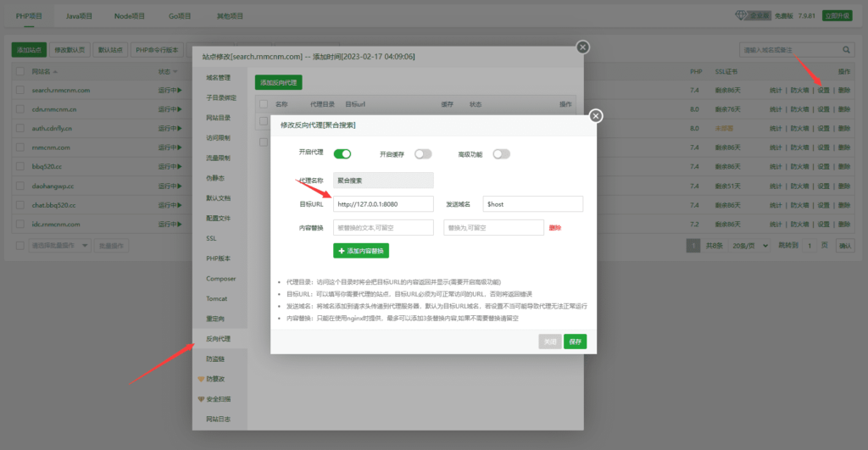The height and width of the screenshot is (450, 868).
Task: Open the 20条/页 page size dropdown
Action: 749,245
